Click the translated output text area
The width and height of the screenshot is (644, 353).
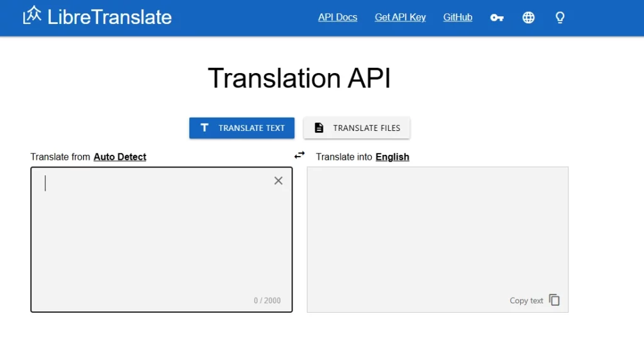[438, 240]
